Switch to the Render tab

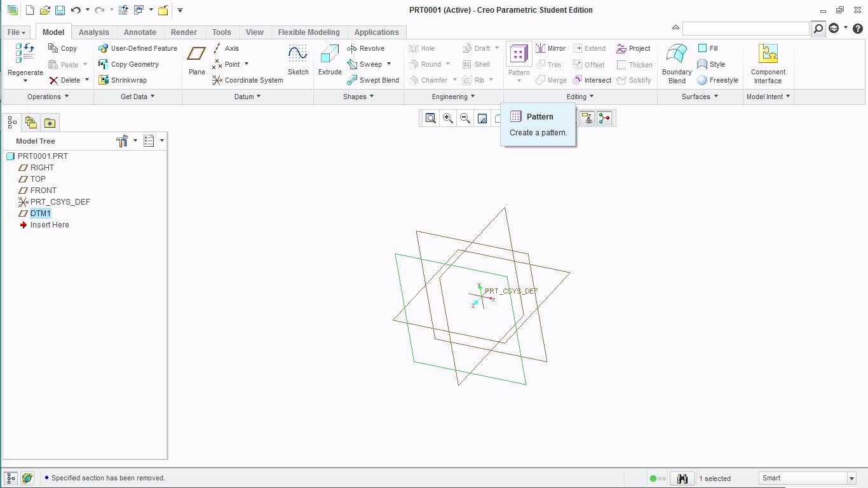pyautogui.click(x=184, y=32)
